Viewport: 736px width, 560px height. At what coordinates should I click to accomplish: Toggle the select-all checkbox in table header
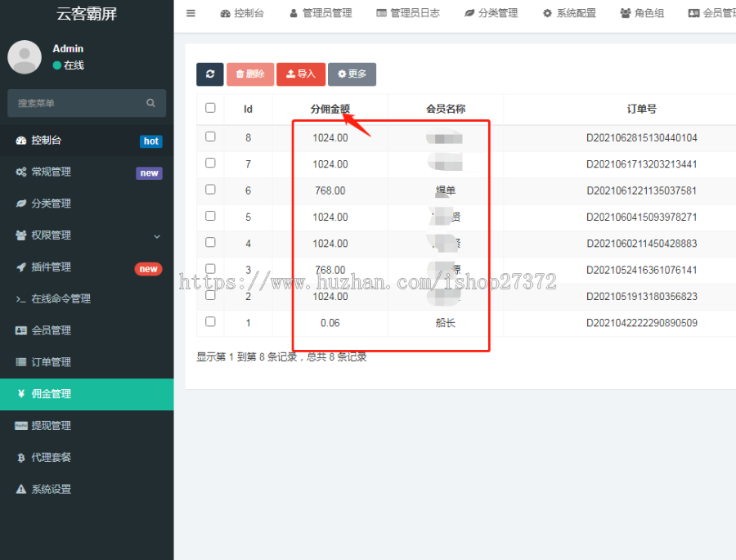[210, 108]
